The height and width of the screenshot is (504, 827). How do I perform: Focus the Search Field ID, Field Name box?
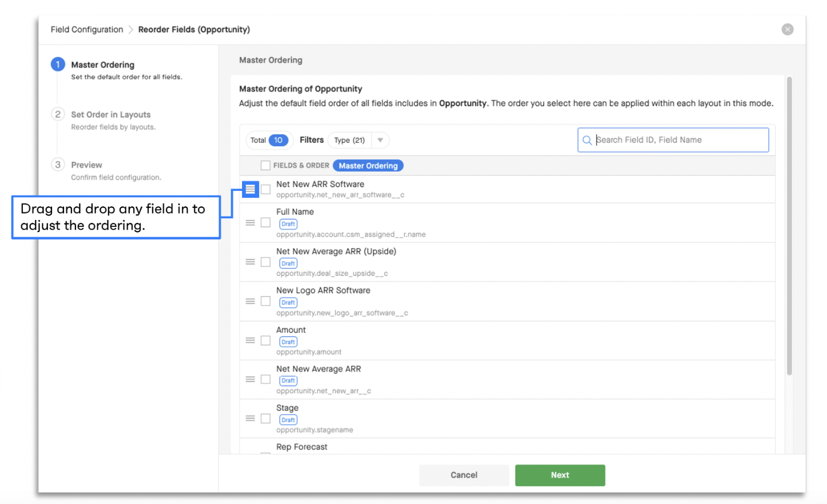673,140
